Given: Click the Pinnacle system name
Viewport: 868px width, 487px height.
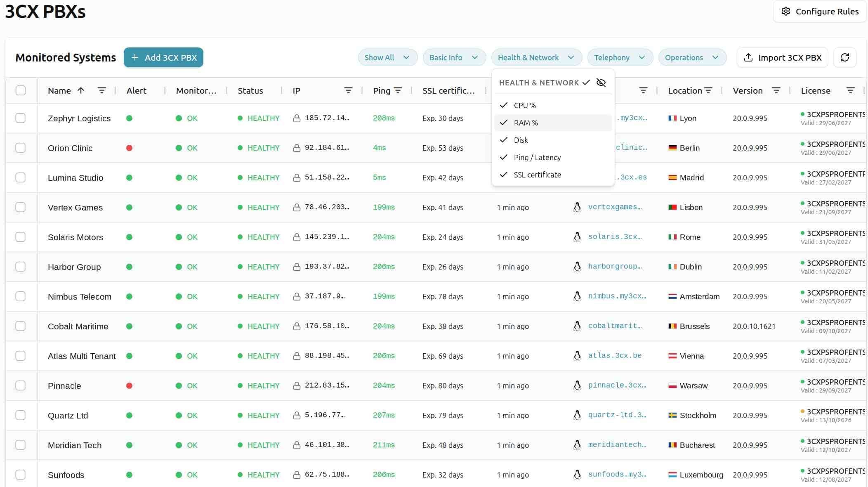Looking at the screenshot, I should 64,385.
